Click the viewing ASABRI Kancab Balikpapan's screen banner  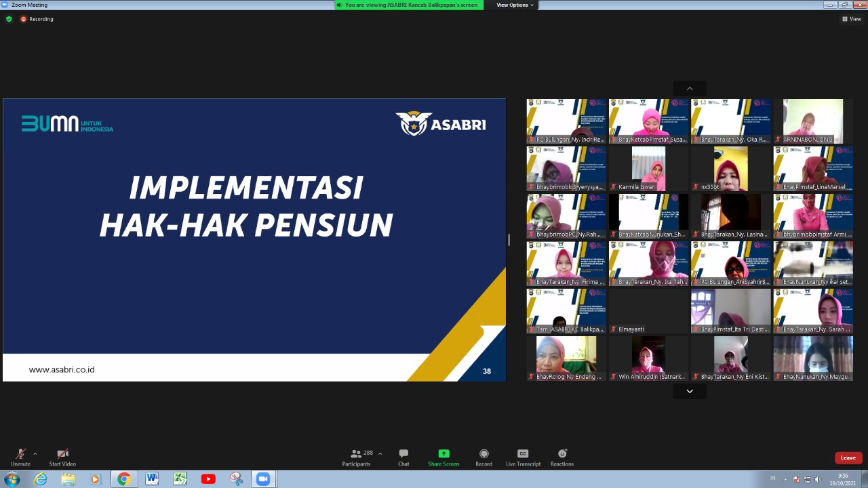409,5
